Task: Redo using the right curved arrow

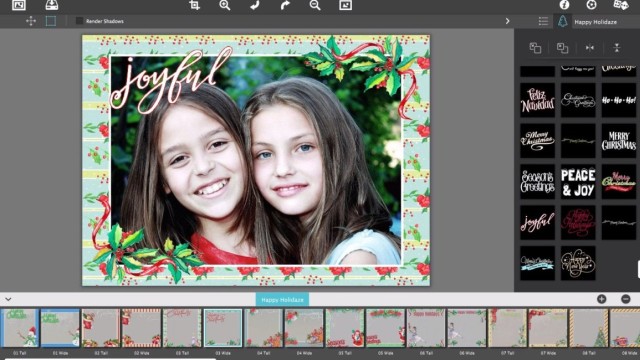Action: click(285, 5)
